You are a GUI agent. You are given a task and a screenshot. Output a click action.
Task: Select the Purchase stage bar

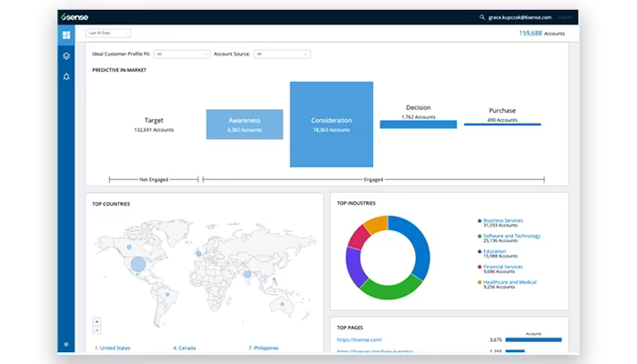point(502,125)
